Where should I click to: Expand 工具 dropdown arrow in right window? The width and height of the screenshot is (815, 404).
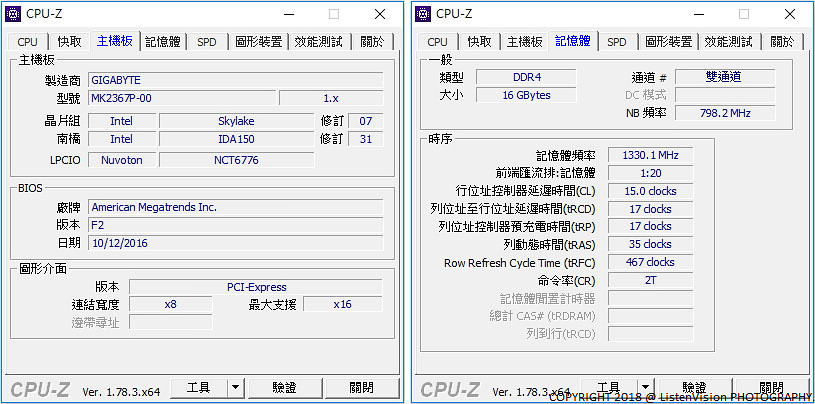646,388
